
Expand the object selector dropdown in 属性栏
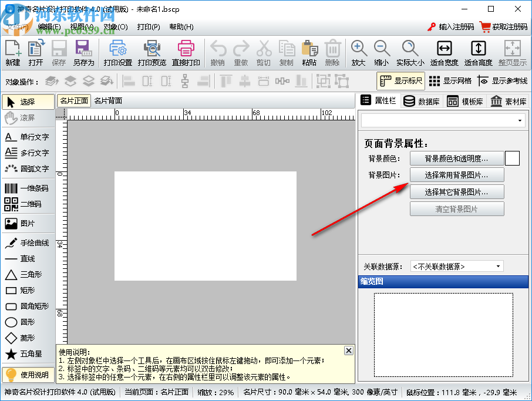(x=520, y=120)
